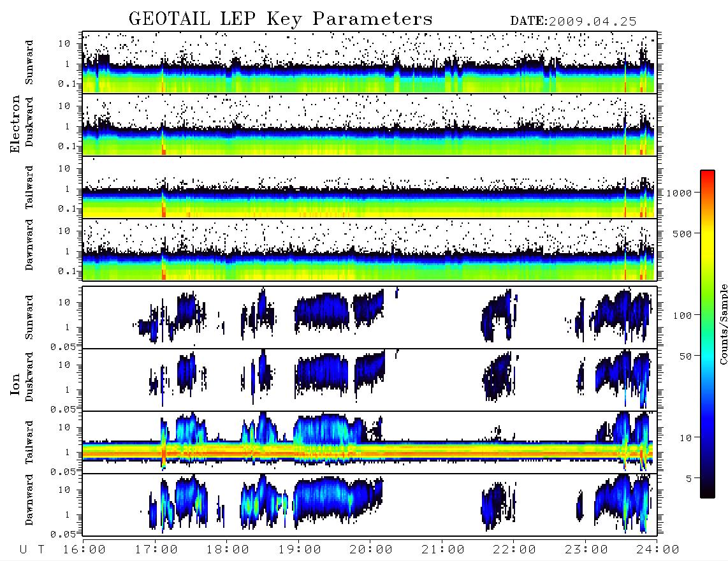Select the Electron Duskward panel label
This screenshot has height=561, width=728.
(x=29, y=122)
